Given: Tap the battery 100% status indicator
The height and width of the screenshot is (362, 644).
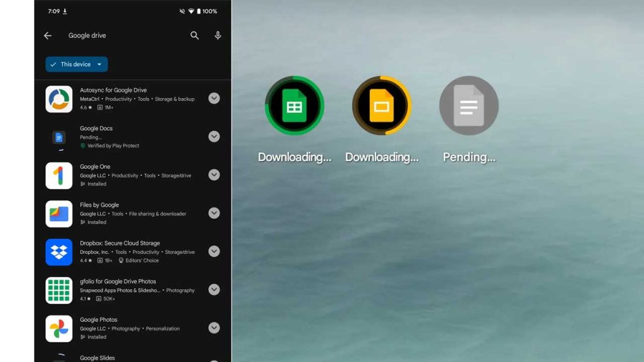Looking at the screenshot, I should 207,11.
